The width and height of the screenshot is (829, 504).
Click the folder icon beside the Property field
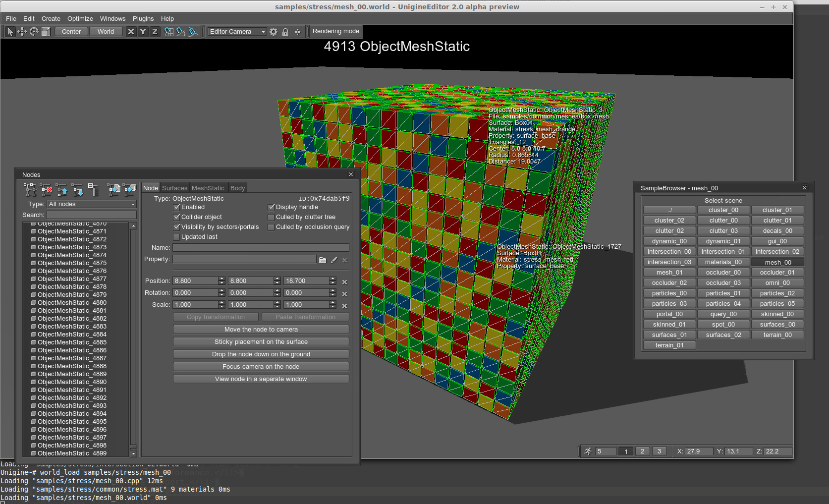coord(323,260)
